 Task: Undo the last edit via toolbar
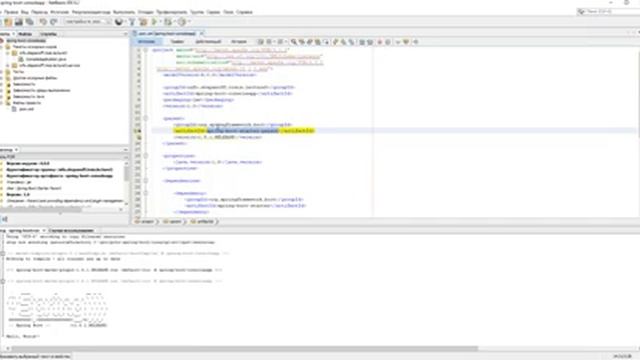43,22
